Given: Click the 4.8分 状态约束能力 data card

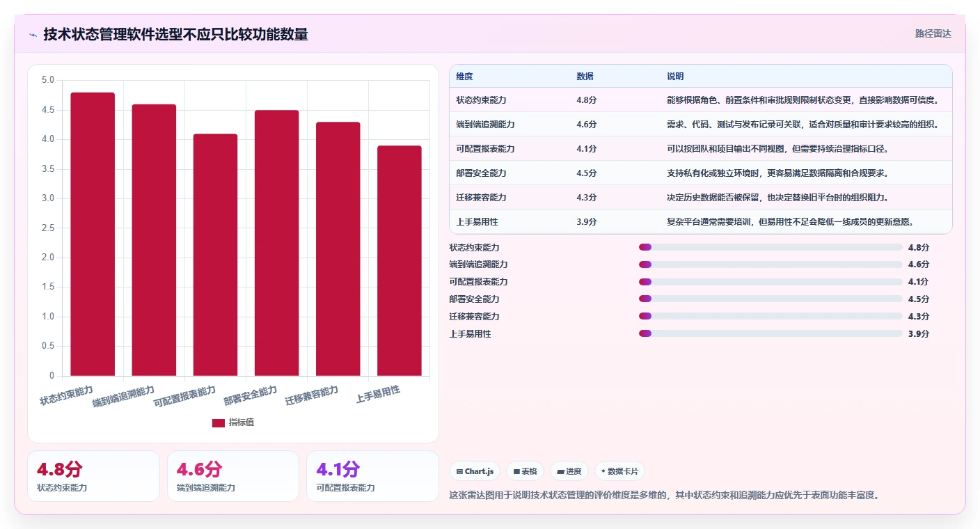Looking at the screenshot, I should pos(94,476).
